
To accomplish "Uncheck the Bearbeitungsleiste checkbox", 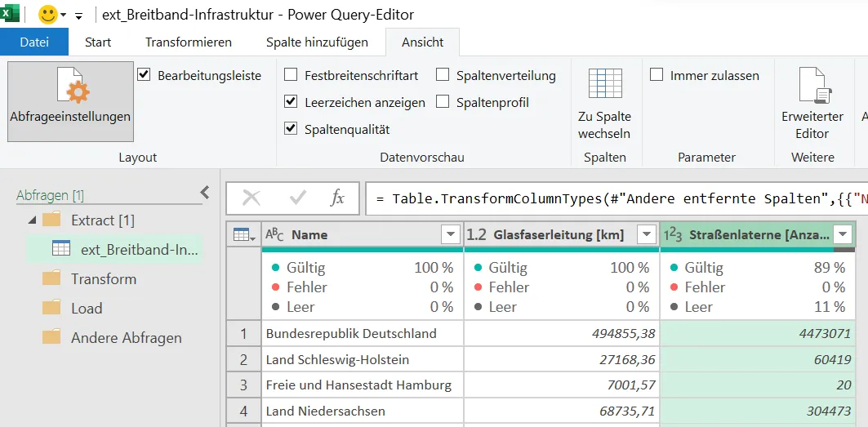I will pyautogui.click(x=144, y=74).
